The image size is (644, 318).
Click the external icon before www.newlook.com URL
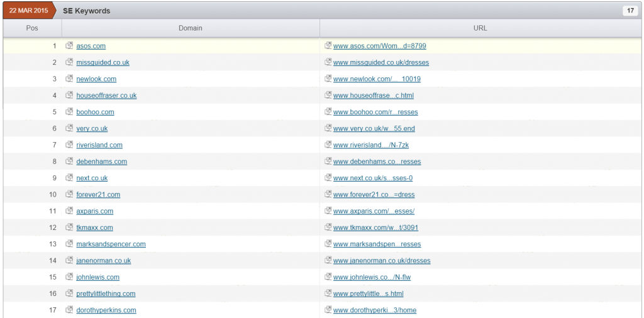click(x=328, y=79)
